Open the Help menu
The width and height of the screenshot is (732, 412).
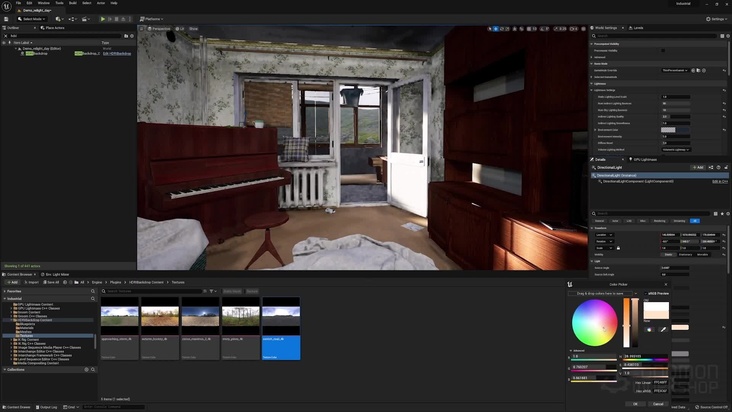pos(114,3)
